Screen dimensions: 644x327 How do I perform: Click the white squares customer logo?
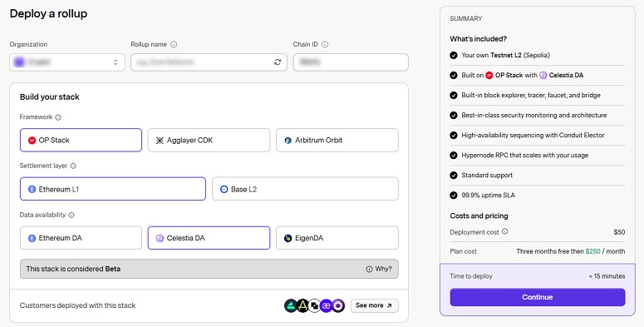pos(315,305)
